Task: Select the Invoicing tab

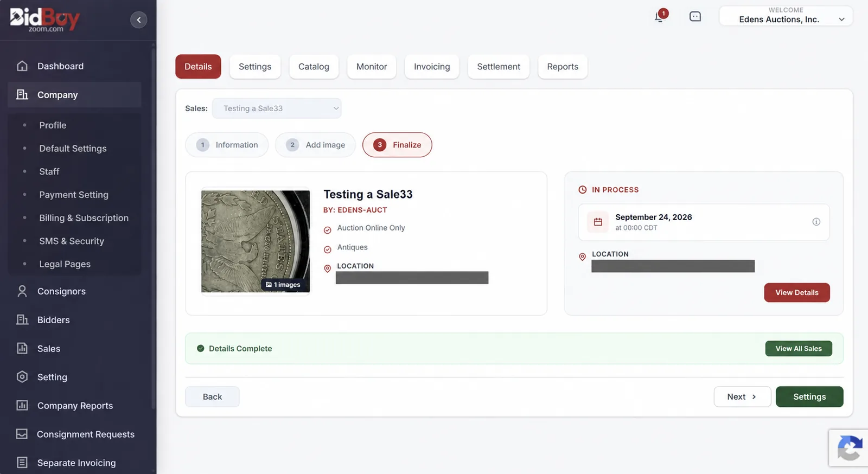Action: [x=432, y=67]
